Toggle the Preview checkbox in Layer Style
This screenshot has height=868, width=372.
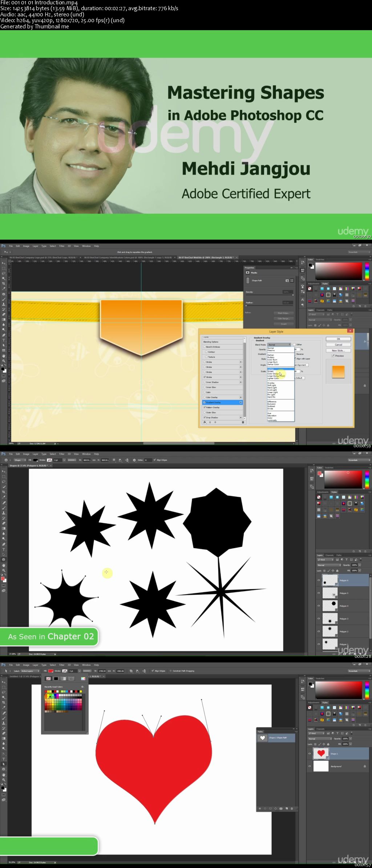333,356
